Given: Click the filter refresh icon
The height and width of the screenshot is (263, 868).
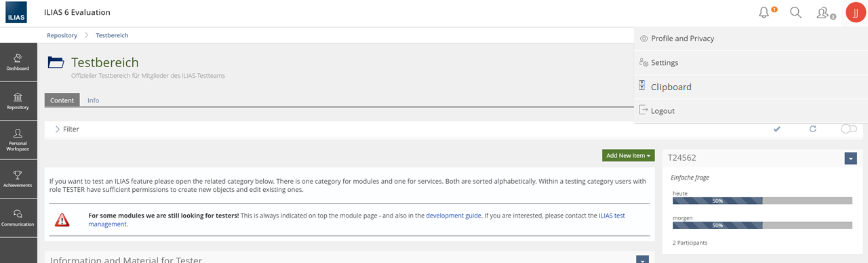Looking at the screenshot, I should coord(812,129).
